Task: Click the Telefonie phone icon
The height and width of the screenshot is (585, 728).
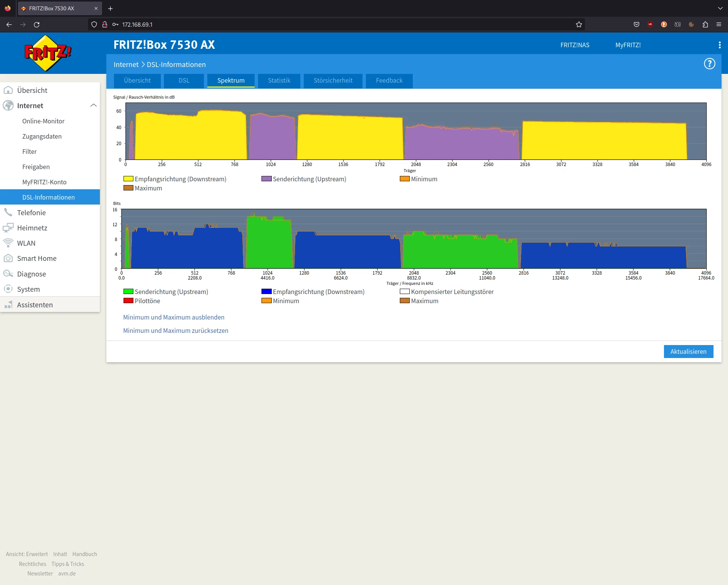Action: (8, 213)
